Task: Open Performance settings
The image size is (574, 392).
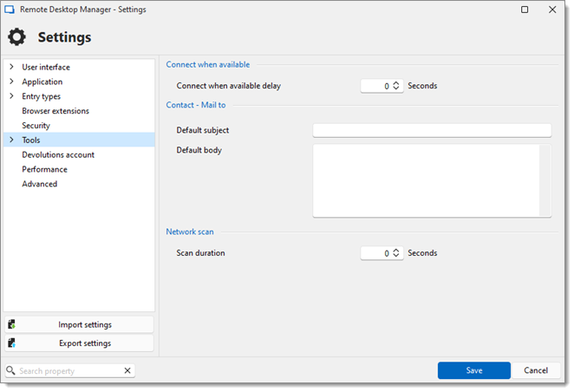Action: tap(45, 169)
